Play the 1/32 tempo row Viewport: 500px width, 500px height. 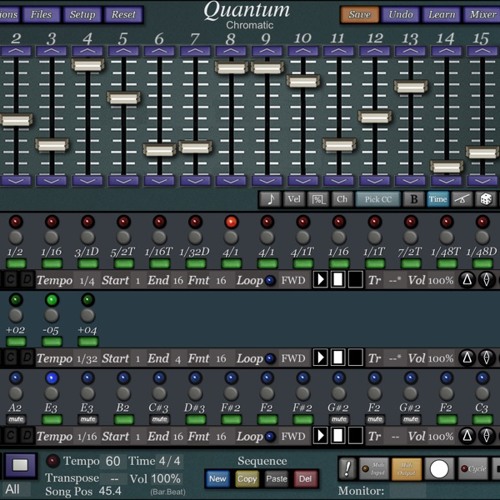pos(321,358)
